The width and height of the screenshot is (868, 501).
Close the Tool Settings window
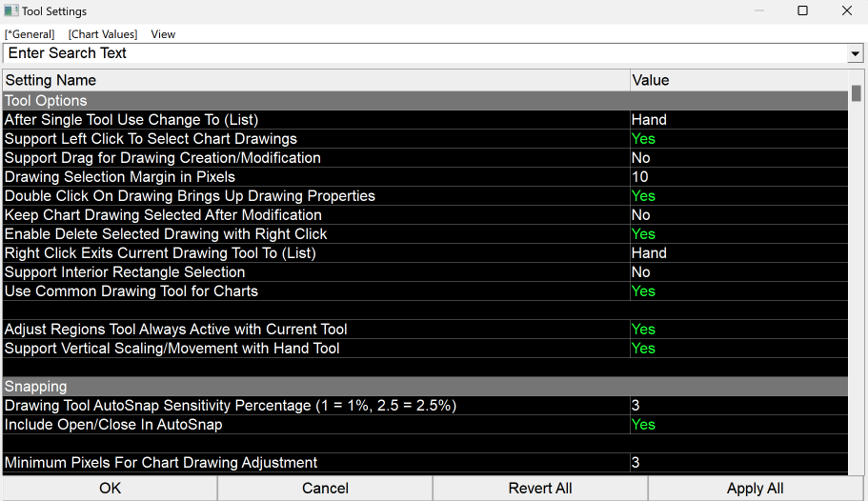pyautogui.click(x=847, y=10)
